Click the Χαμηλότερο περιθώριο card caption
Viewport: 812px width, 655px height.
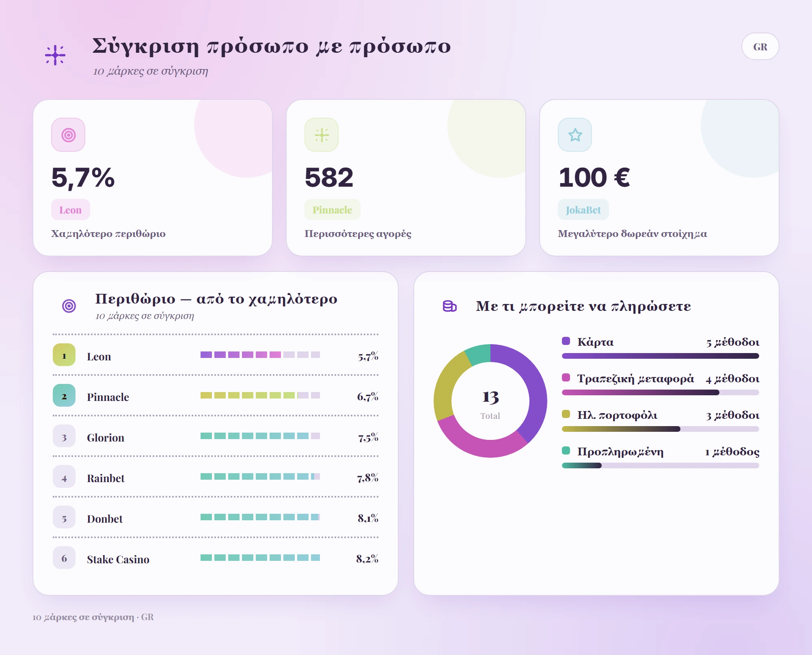(108, 234)
